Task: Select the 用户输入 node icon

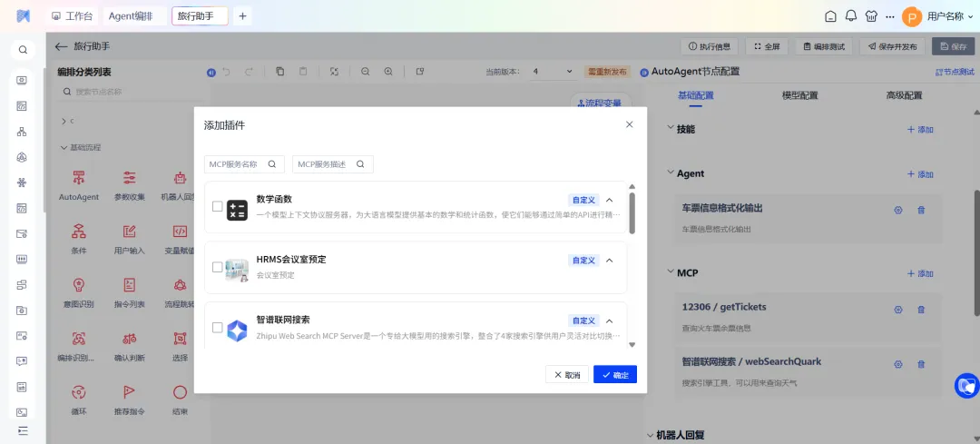Action: tap(130, 232)
